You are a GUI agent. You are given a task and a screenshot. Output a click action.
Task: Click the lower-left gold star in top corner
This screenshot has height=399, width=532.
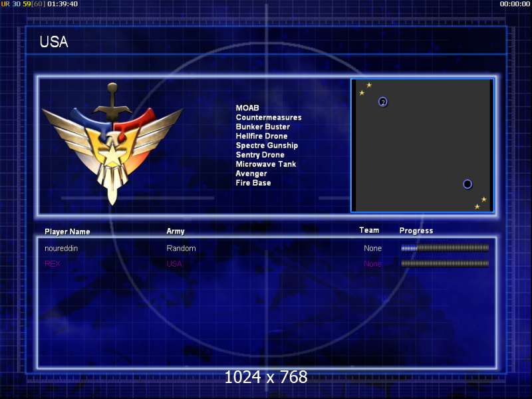[362, 92]
